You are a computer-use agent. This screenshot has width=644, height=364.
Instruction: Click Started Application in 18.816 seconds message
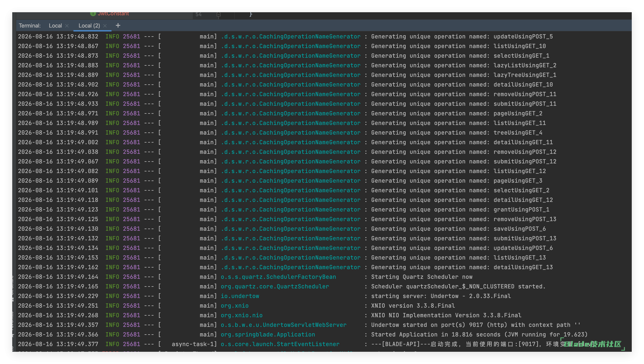(x=479, y=335)
